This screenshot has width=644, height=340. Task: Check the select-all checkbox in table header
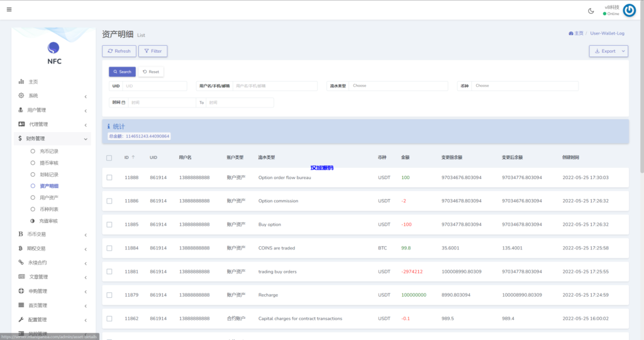tap(109, 158)
